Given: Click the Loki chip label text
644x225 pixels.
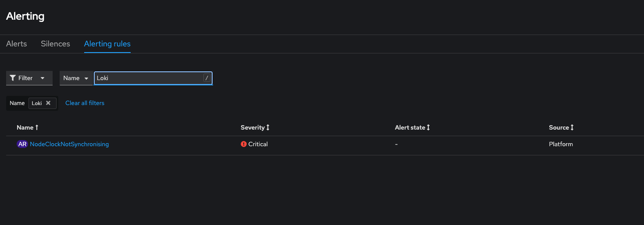Looking at the screenshot, I should coord(37,103).
